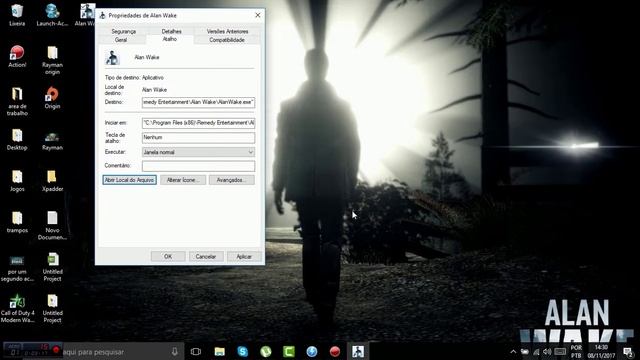Open the volume control in the system tray
The image size is (640, 360).
[x=547, y=351]
